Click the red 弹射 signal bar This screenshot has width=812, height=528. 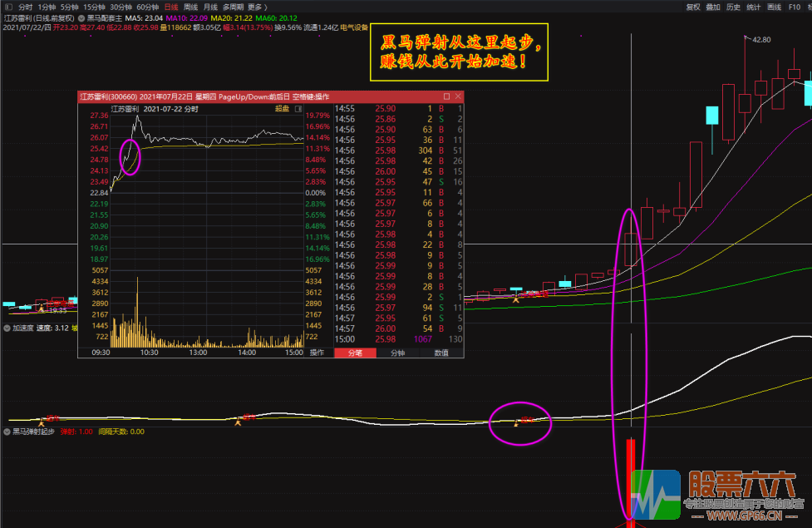pos(630,483)
